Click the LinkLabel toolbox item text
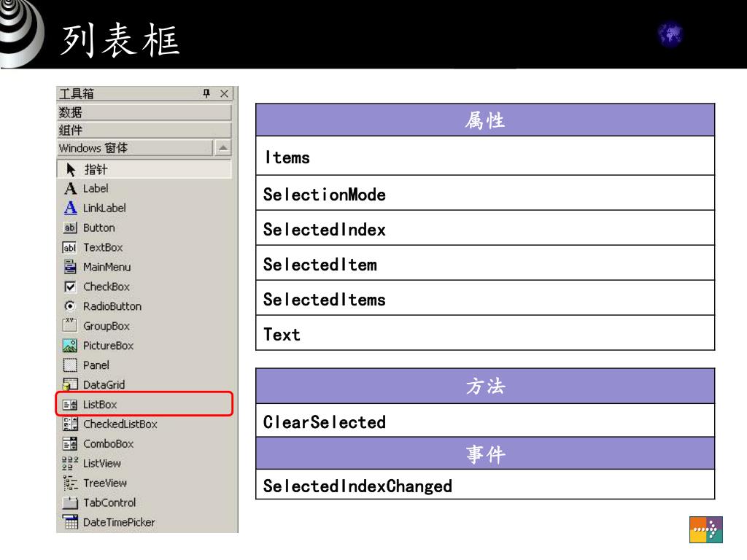Image resolution: width=747 pixels, height=560 pixels. tap(104, 208)
